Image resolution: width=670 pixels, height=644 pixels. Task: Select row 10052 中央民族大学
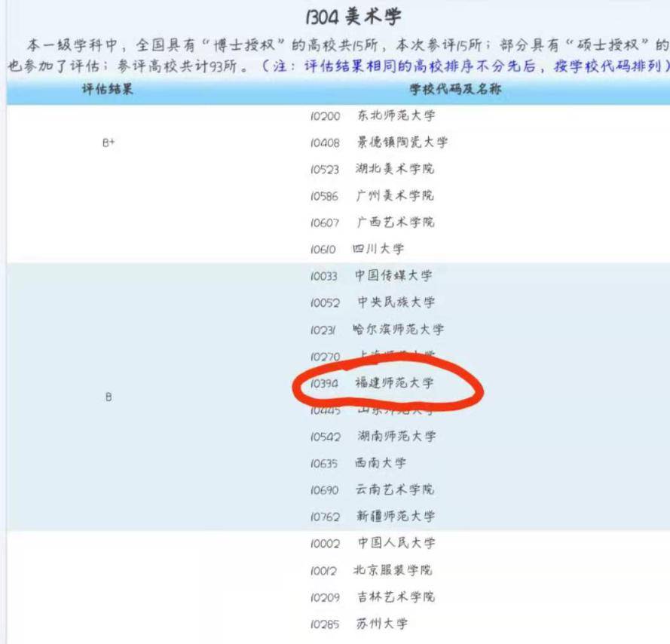(x=372, y=302)
